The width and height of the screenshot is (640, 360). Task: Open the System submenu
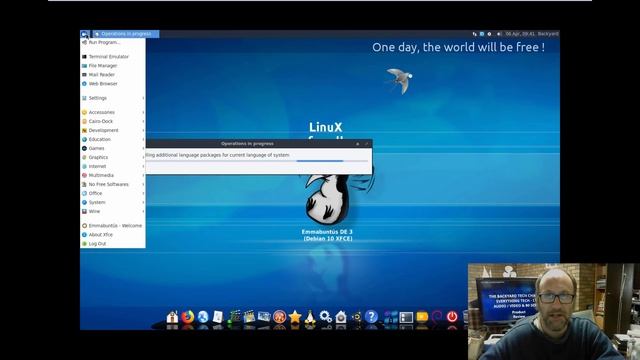(113, 202)
